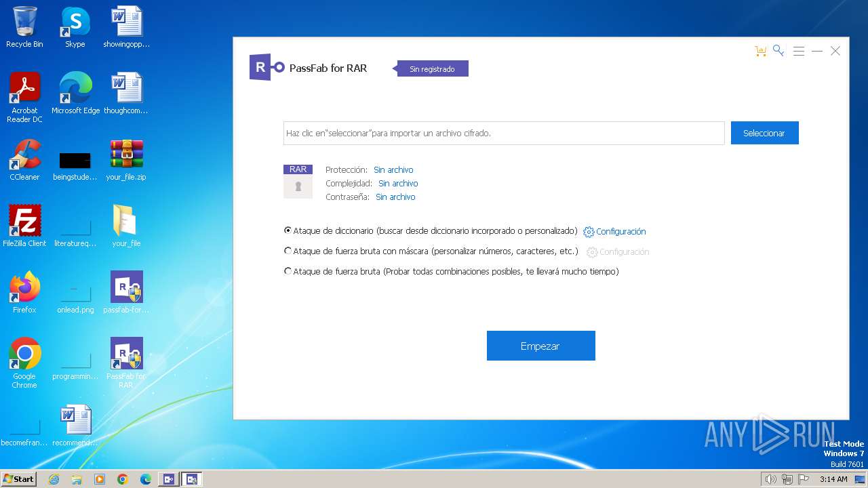
Task: Open Recycle Bin desktop icon
Action: 24,27
